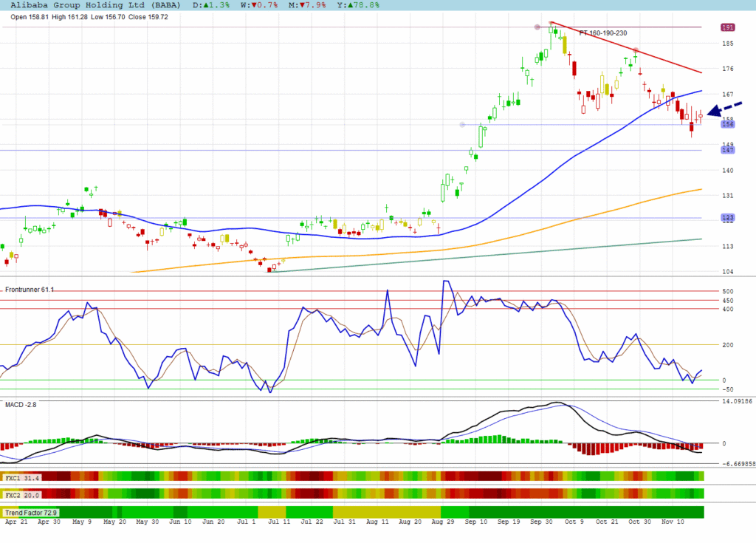Screen dimensions: 756x543
Task: Click the 191 resistance price tag
Action: 727,27
